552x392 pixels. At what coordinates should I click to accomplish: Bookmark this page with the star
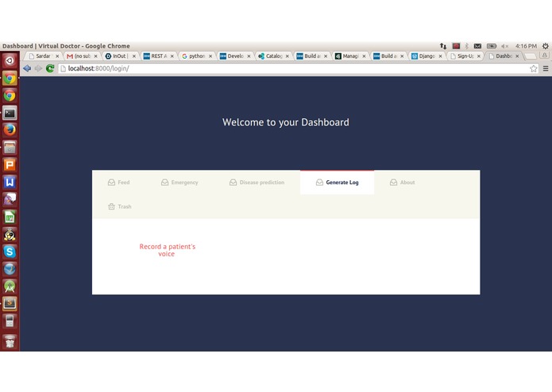[534, 68]
